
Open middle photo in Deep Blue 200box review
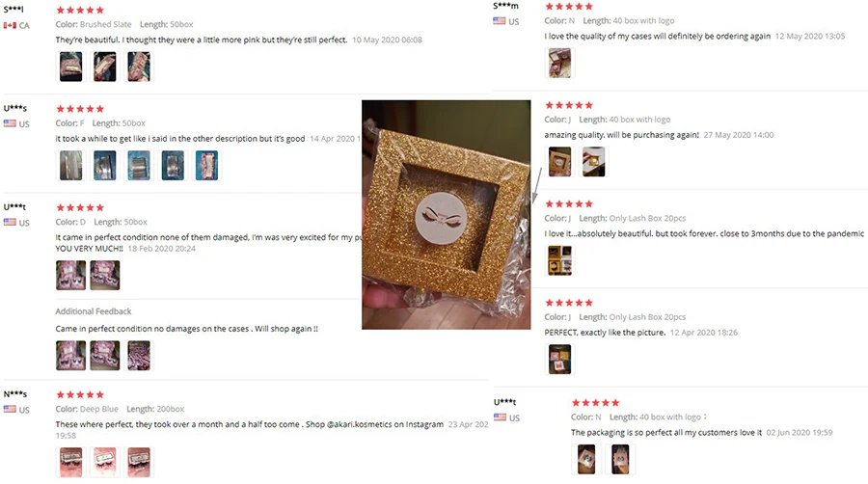click(104, 462)
